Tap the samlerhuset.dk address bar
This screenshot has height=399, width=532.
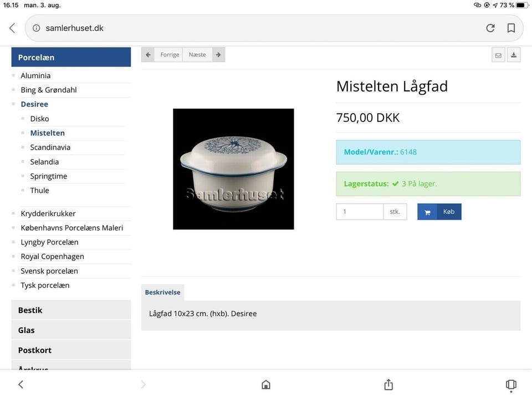249,28
